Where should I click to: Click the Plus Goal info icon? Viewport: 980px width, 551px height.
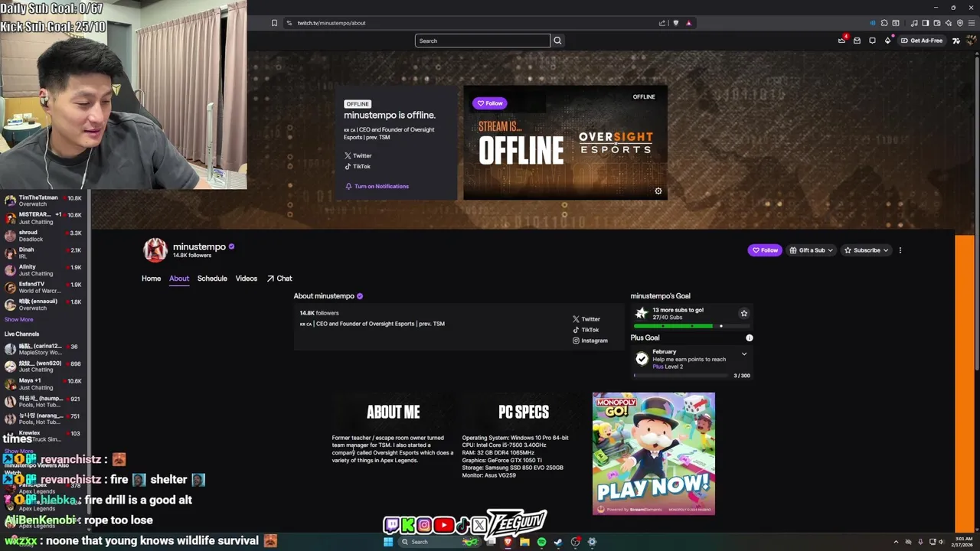point(750,337)
